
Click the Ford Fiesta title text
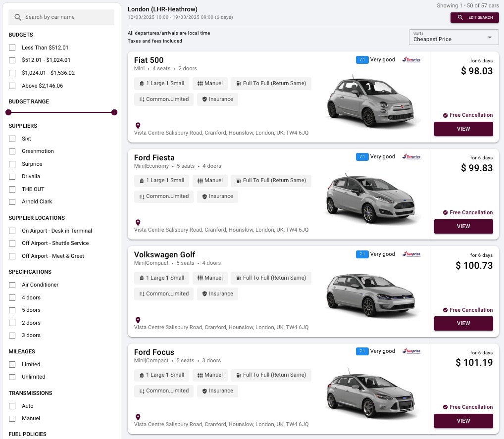[x=154, y=158]
